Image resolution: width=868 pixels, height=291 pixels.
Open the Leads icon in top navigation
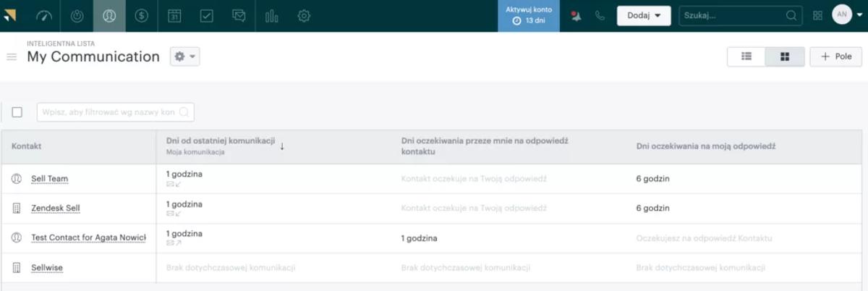pyautogui.click(x=77, y=15)
